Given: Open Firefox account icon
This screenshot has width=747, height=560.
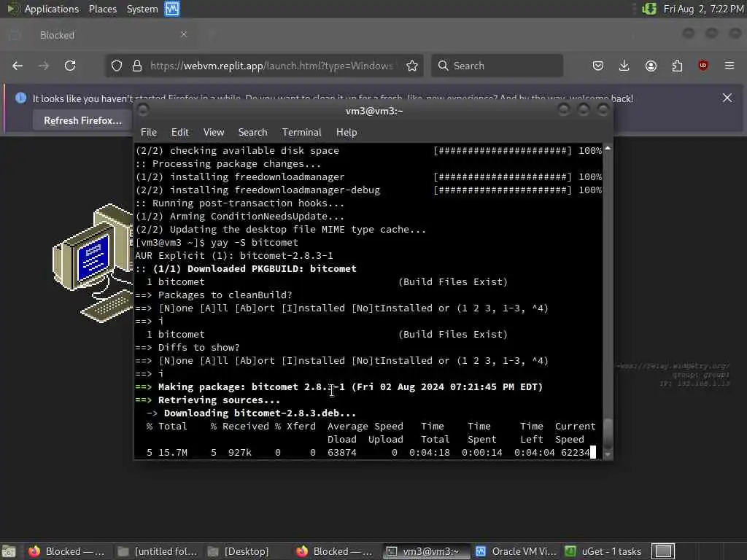Looking at the screenshot, I should 651,66.
